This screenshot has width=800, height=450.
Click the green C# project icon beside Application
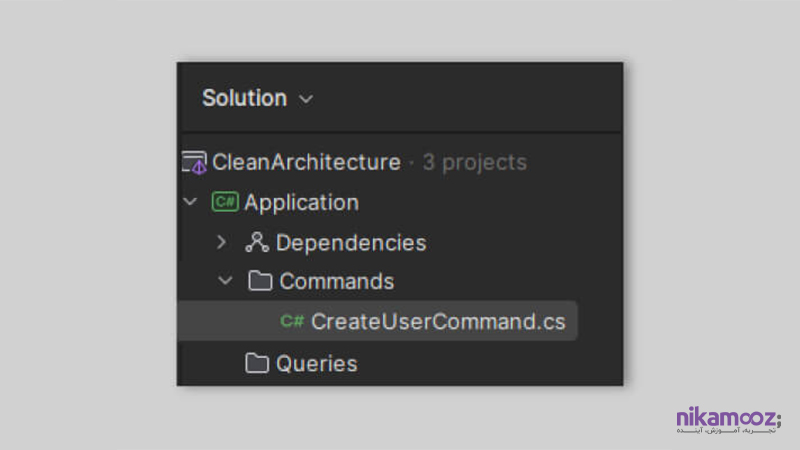point(225,202)
